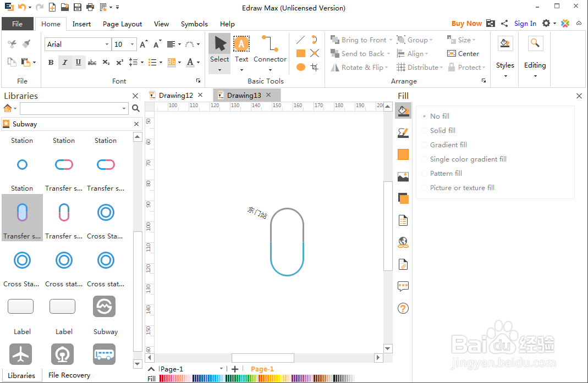Viewport: 588px width, 383px height.
Task: Toggle Bold formatting
Action: (x=51, y=62)
